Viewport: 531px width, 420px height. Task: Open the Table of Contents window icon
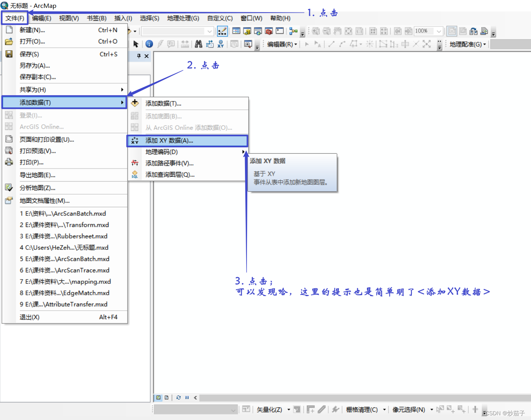[x=236, y=31]
